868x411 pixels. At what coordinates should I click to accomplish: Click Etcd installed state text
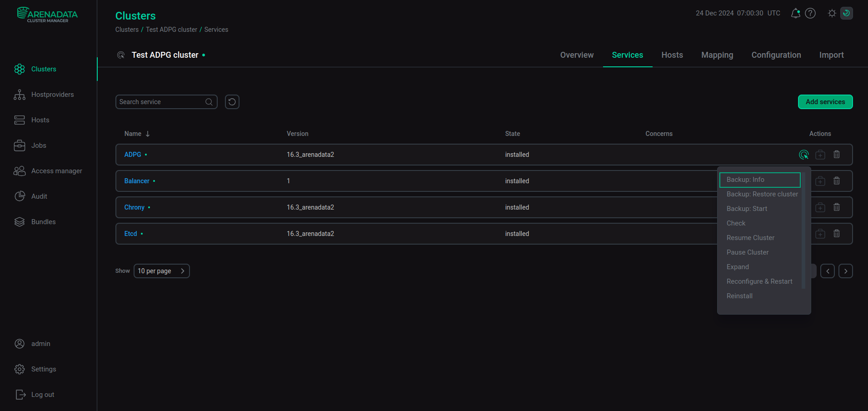click(517, 234)
